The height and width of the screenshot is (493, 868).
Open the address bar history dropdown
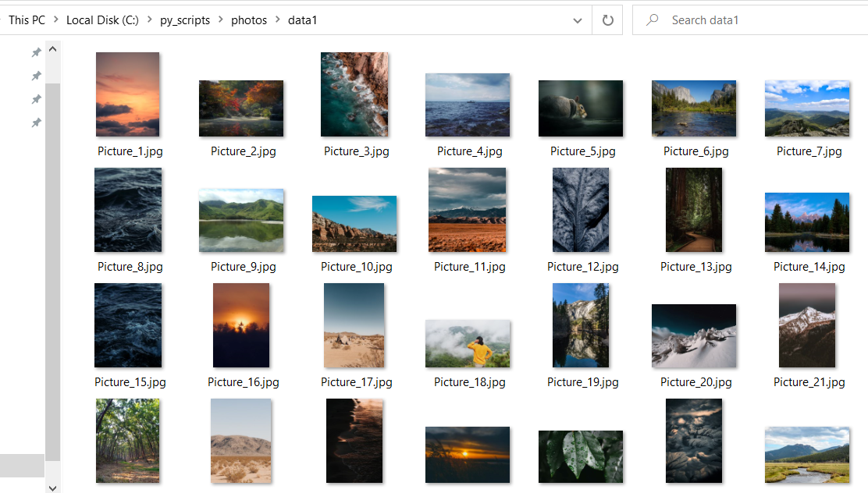coord(577,20)
